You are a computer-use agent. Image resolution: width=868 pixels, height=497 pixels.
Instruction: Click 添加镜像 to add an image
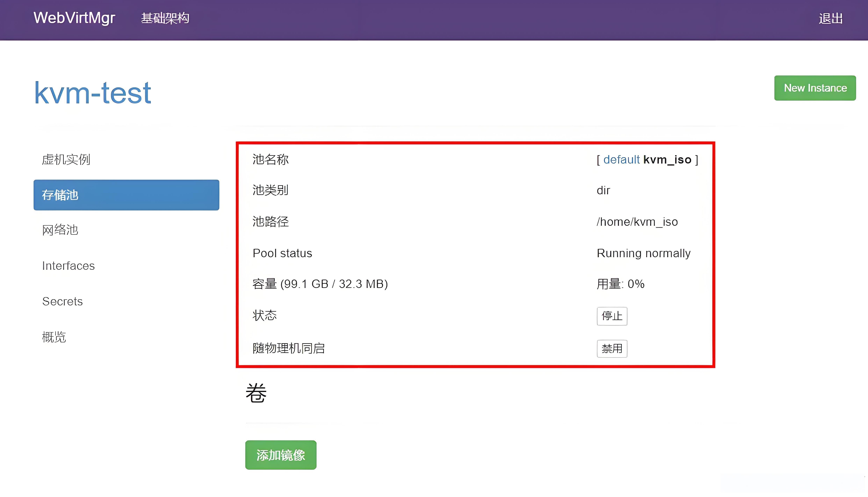[x=280, y=455]
